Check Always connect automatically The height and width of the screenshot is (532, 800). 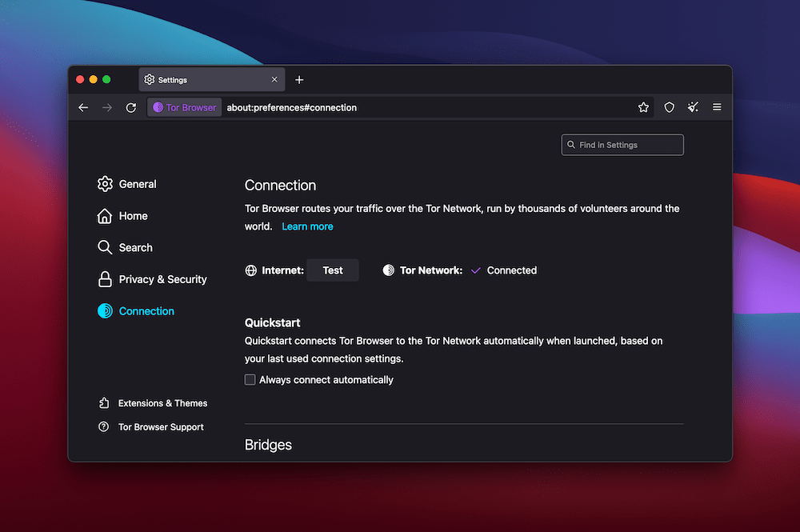[250, 379]
